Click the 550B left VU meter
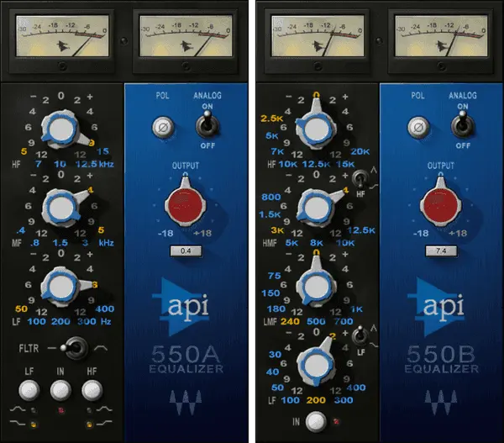Viewport: 504px width, 443px height. pyautogui.click(x=318, y=36)
